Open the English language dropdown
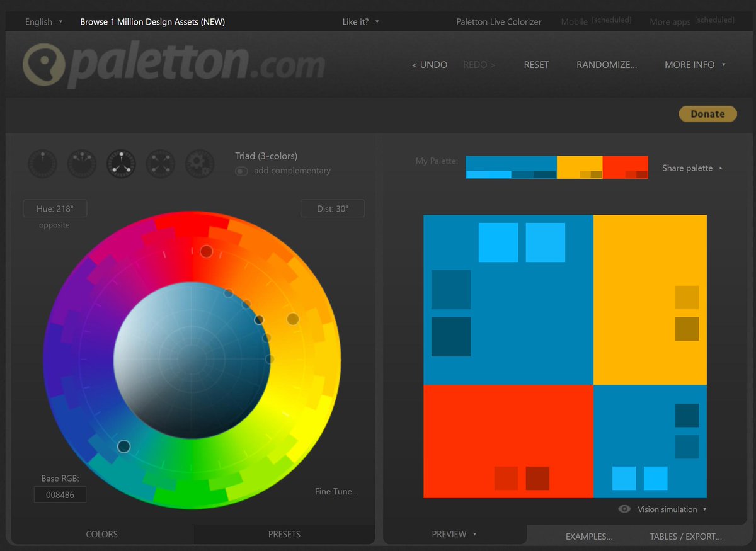Image resolution: width=756 pixels, height=551 pixels. (43, 21)
